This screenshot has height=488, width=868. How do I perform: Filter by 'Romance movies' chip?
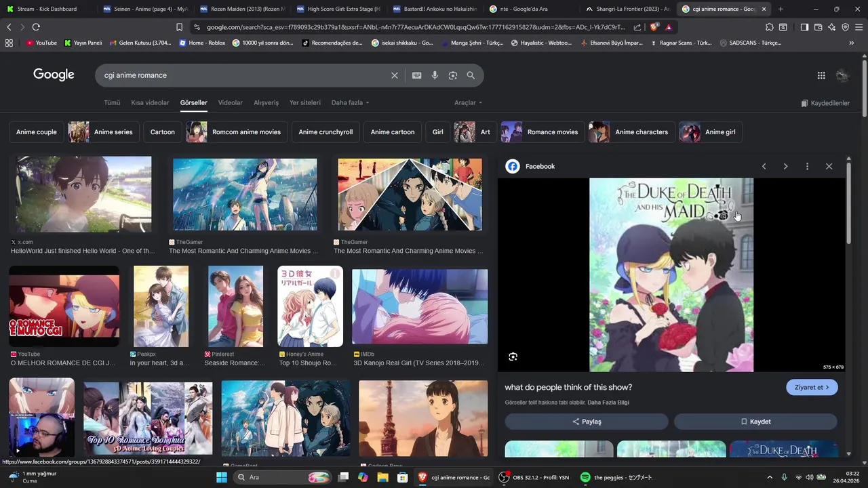pyautogui.click(x=543, y=132)
